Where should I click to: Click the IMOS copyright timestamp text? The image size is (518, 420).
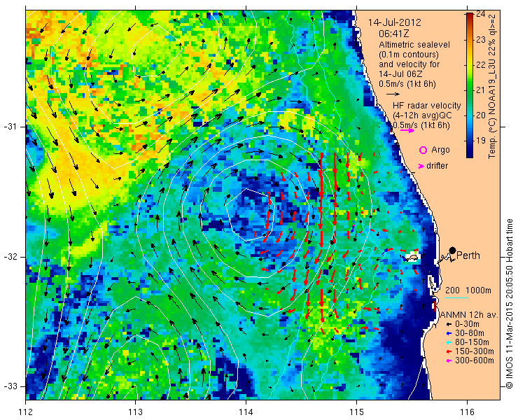[x=509, y=303]
